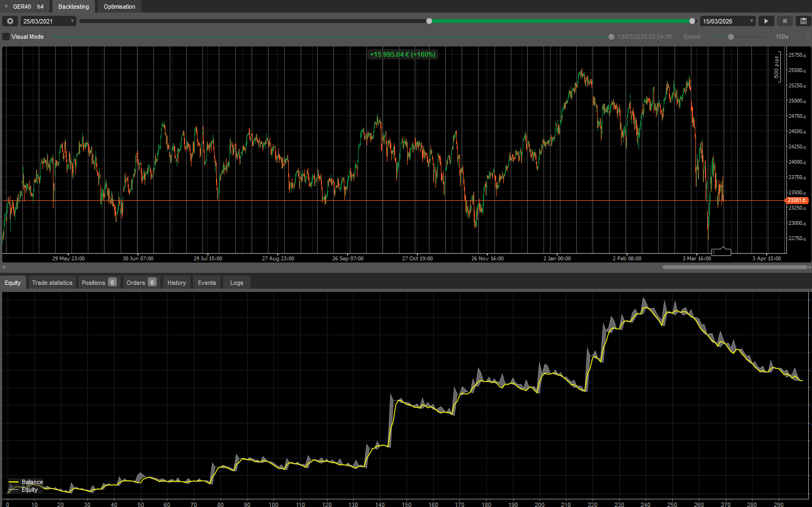Screen dimensions: 812x507
Task: Save backtest results using the floppy disk icon
Action: tap(803, 21)
